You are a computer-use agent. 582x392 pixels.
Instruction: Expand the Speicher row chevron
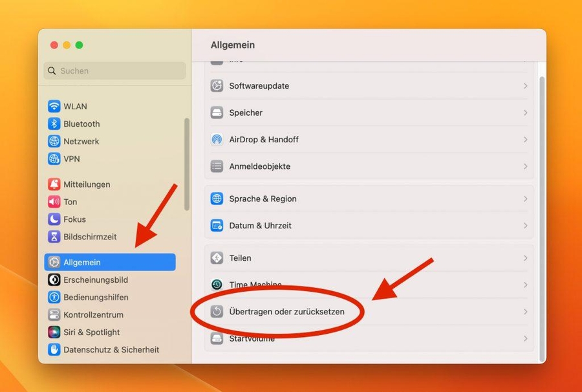pyautogui.click(x=525, y=113)
